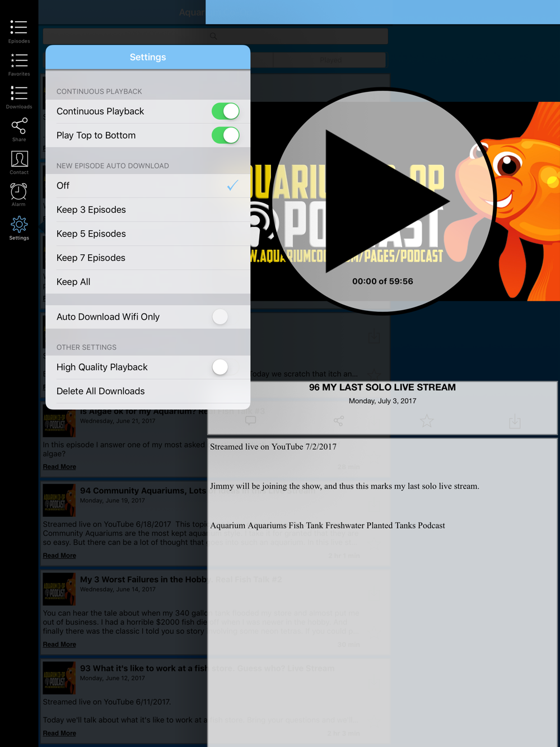
Task: Click the share icon under episode 96 title
Action: pyautogui.click(x=339, y=421)
